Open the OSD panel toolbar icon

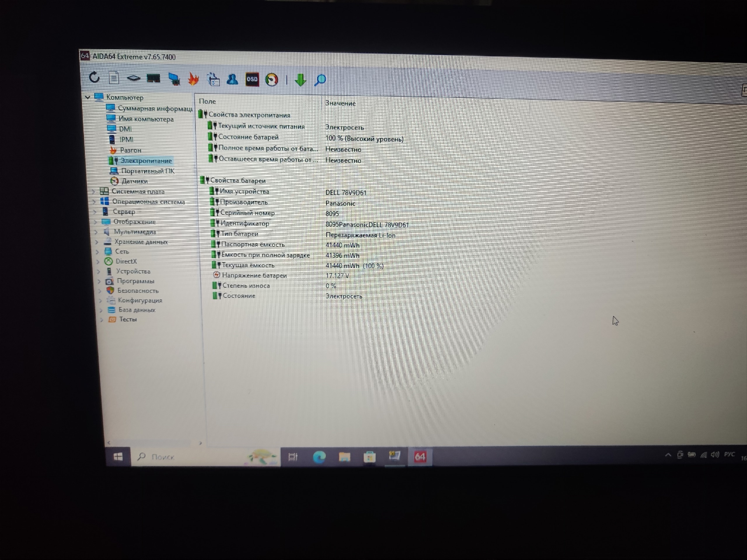coord(252,80)
